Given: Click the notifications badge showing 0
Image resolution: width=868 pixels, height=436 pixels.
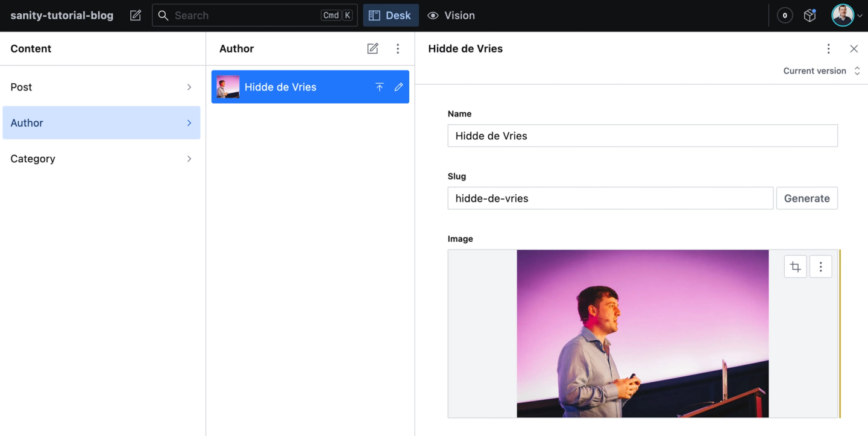Looking at the screenshot, I should (784, 15).
